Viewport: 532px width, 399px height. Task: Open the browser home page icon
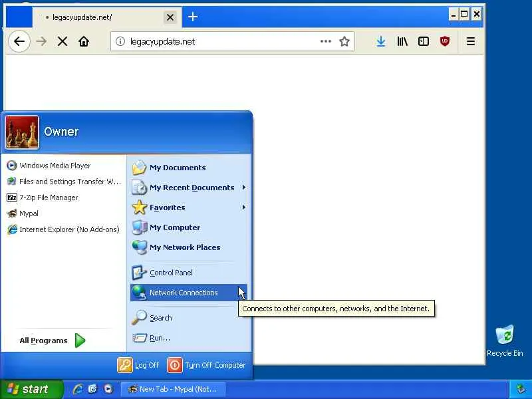(84, 41)
